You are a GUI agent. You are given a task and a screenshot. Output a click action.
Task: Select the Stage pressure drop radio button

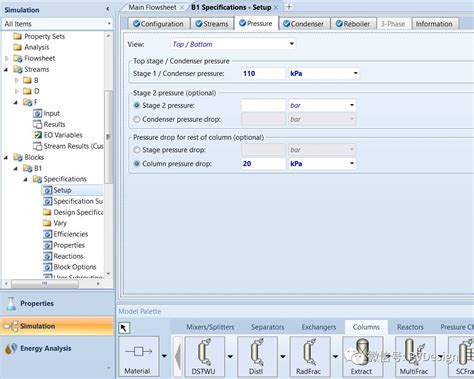pyautogui.click(x=137, y=150)
